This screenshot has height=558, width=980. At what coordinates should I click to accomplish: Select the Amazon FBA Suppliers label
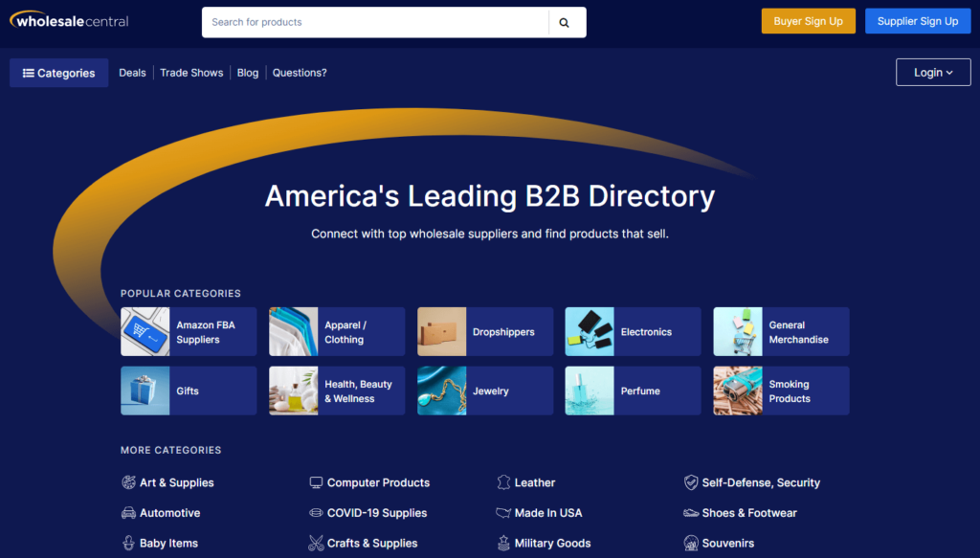pyautogui.click(x=206, y=332)
